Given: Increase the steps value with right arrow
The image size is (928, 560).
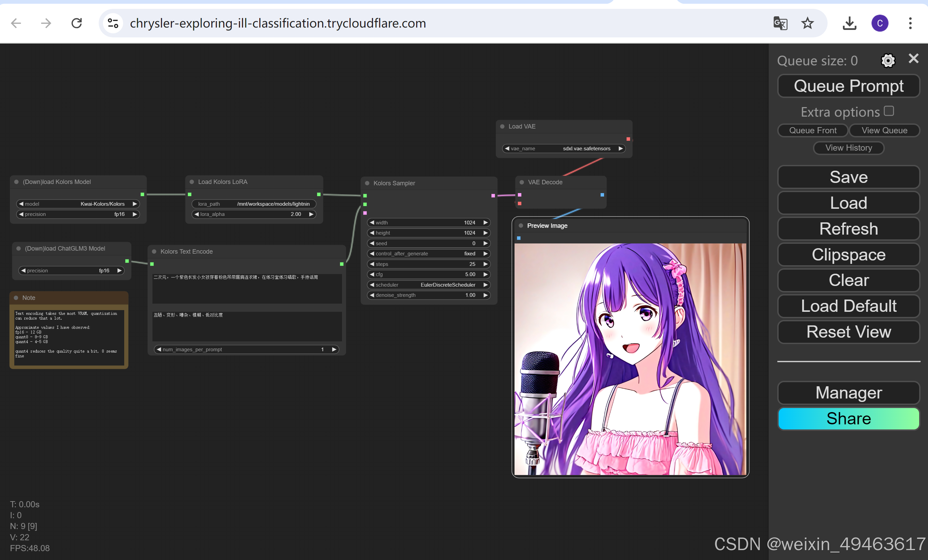Looking at the screenshot, I should point(486,264).
